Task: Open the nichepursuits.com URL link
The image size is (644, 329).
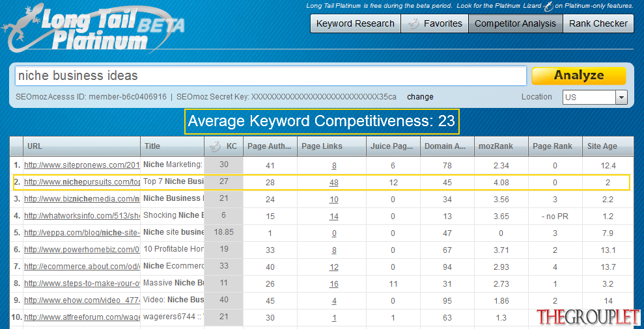Action: click(x=82, y=182)
